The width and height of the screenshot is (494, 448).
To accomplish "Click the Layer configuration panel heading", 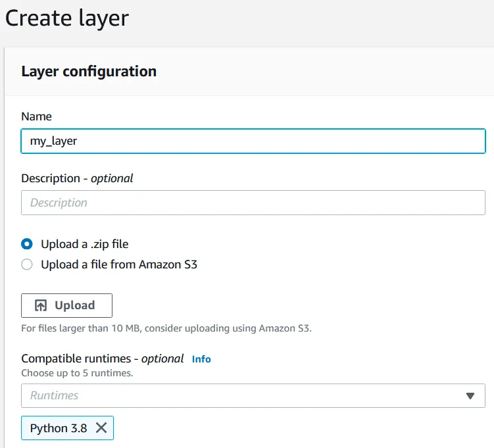I will [x=89, y=71].
